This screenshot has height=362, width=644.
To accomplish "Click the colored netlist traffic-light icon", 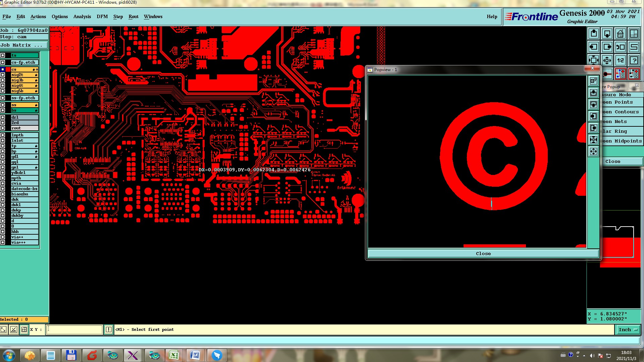I will 621,74.
